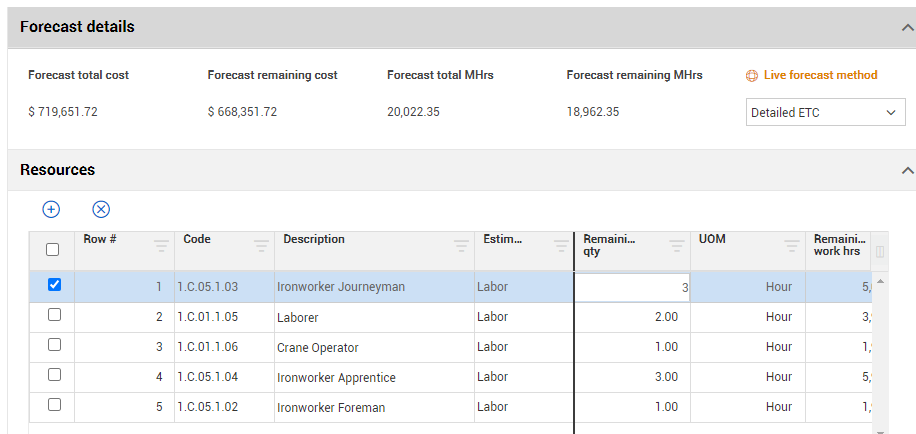The width and height of the screenshot is (916, 434).
Task: Click the add resource plus icon
Action: click(x=51, y=209)
